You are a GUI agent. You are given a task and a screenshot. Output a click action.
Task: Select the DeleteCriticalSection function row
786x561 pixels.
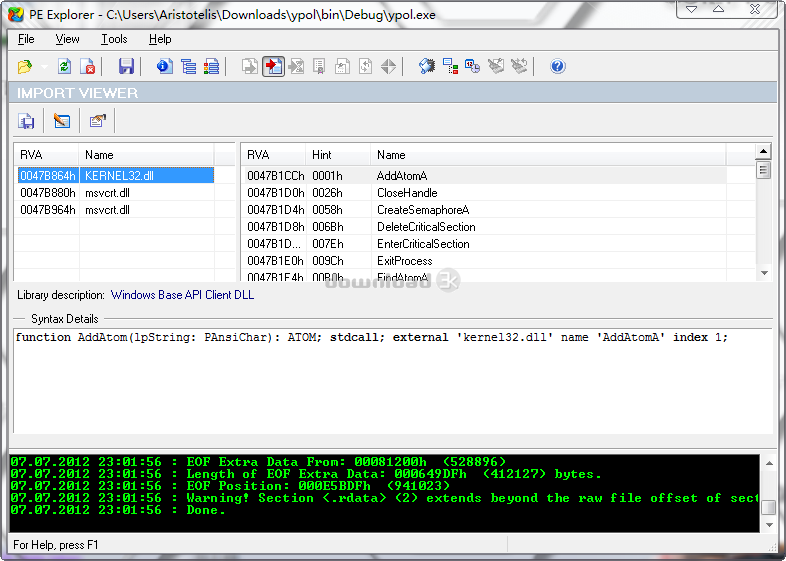[x=485, y=227]
